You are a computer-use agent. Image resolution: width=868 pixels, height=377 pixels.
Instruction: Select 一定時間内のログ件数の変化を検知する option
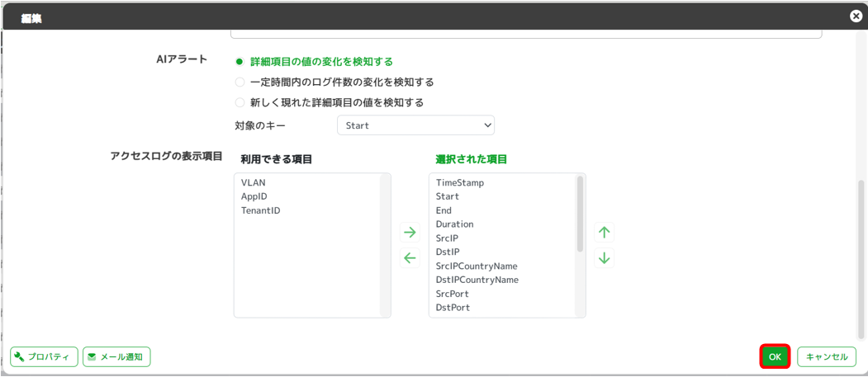[x=240, y=82]
